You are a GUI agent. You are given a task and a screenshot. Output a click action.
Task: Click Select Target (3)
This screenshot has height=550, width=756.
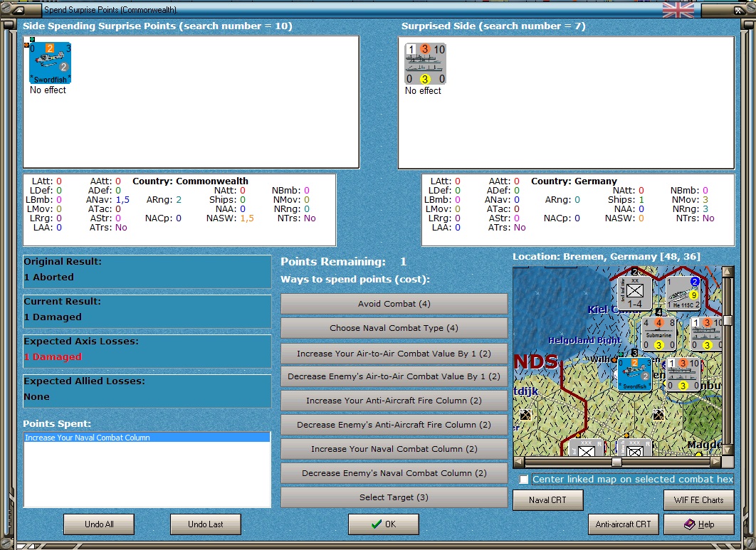(x=394, y=497)
